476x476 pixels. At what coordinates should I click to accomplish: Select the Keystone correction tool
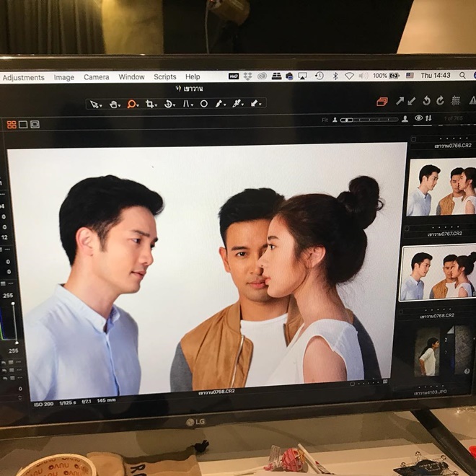[x=187, y=104]
